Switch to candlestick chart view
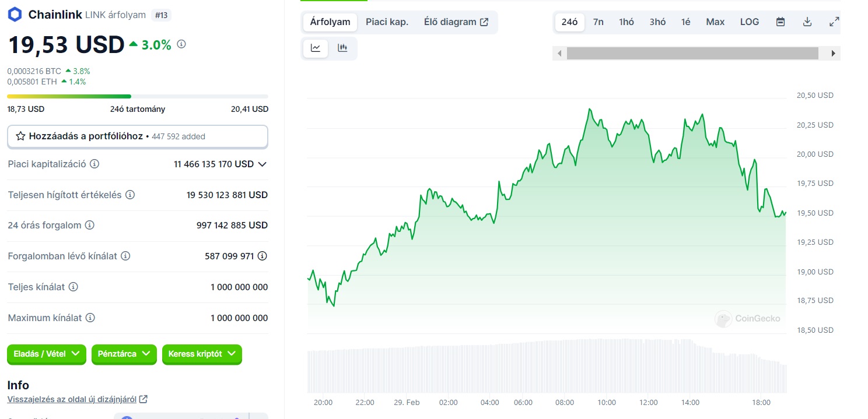Viewport: 868px width, 419px height. pos(342,48)
